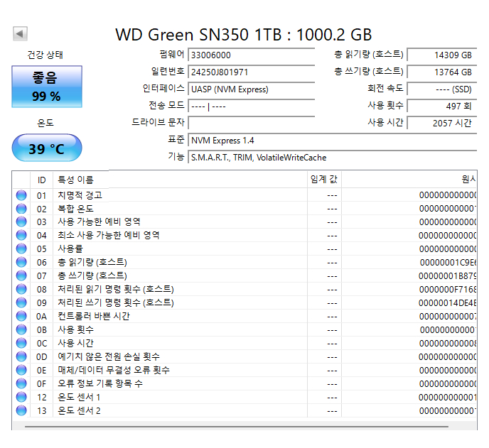Select the 복합 온도 attribute row
This screenshot has width=489, height=448.
(x=244, y=209)
